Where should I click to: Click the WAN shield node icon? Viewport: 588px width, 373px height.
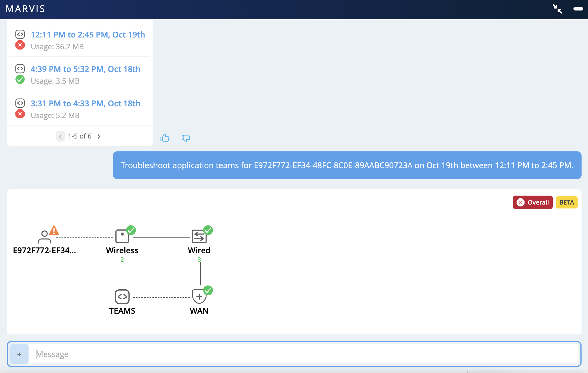[x=199, y=297]
